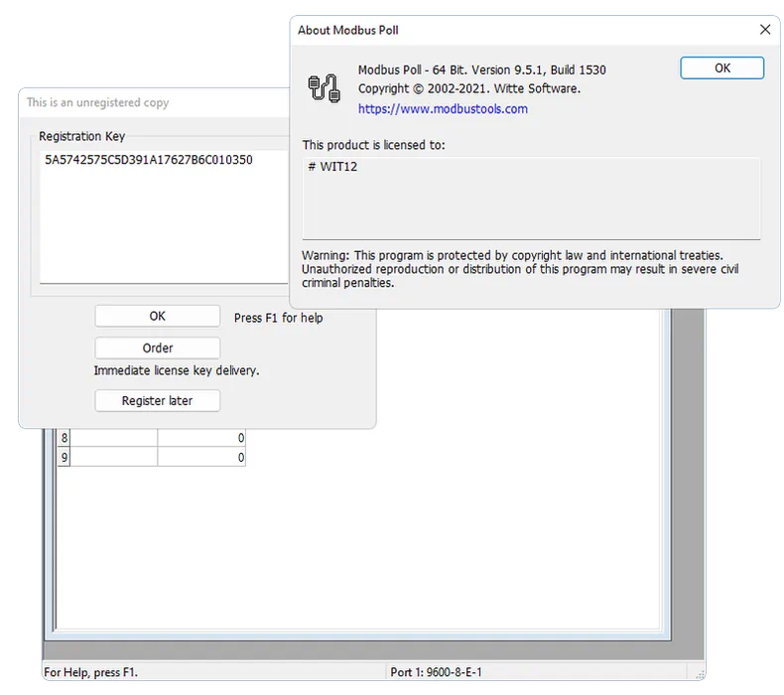Click 'This is an unregistered copy' title bar
The height and width of the screenshot is (695, 784).
coord(154,102)
